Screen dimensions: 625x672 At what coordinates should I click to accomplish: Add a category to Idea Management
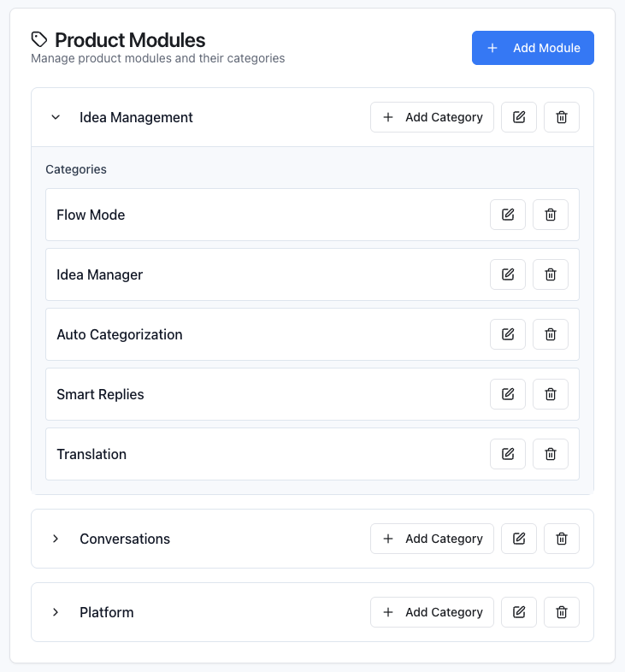coord(432,117)
